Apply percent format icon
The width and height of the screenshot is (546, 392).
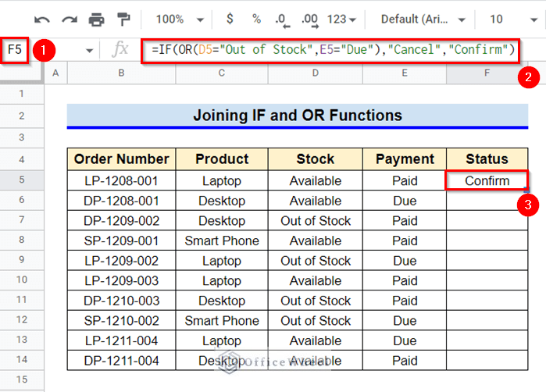coord(257,19)
